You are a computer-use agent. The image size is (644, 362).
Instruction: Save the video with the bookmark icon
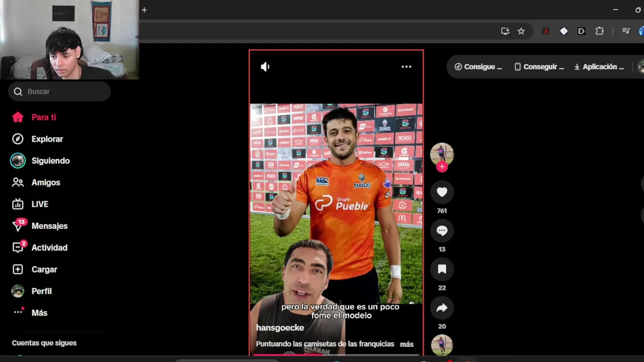pyautogui.click(x=442, y=269)
